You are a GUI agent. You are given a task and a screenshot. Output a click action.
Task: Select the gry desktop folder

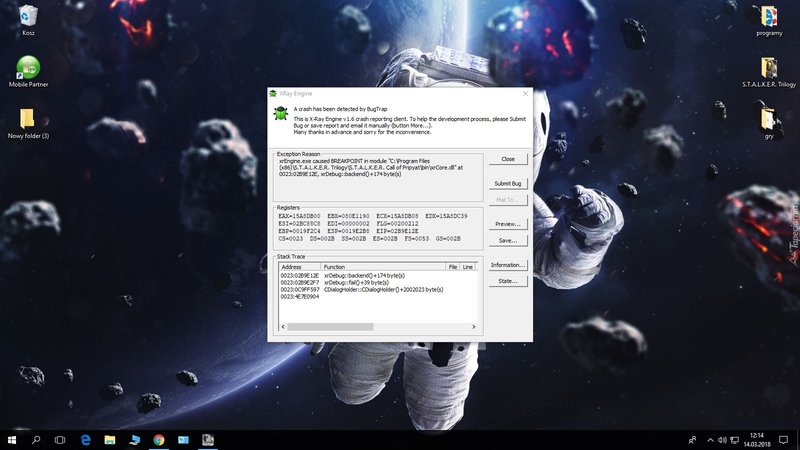[x=768, y=123]
